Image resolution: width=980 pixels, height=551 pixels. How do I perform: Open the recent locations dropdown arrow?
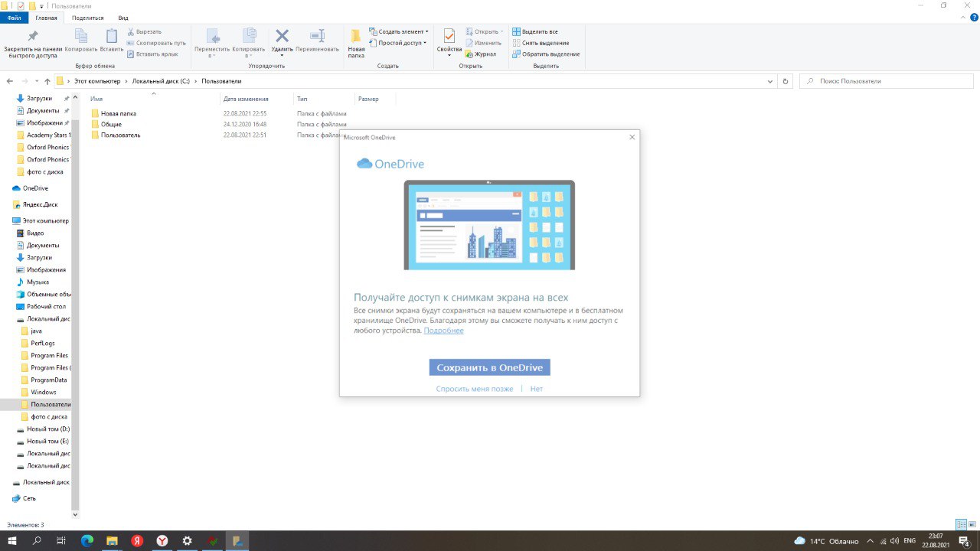click(36, 80)
